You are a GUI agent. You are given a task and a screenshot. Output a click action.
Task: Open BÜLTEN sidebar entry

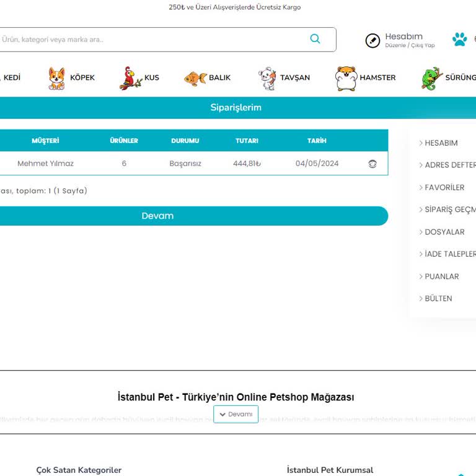click(438, 298)
